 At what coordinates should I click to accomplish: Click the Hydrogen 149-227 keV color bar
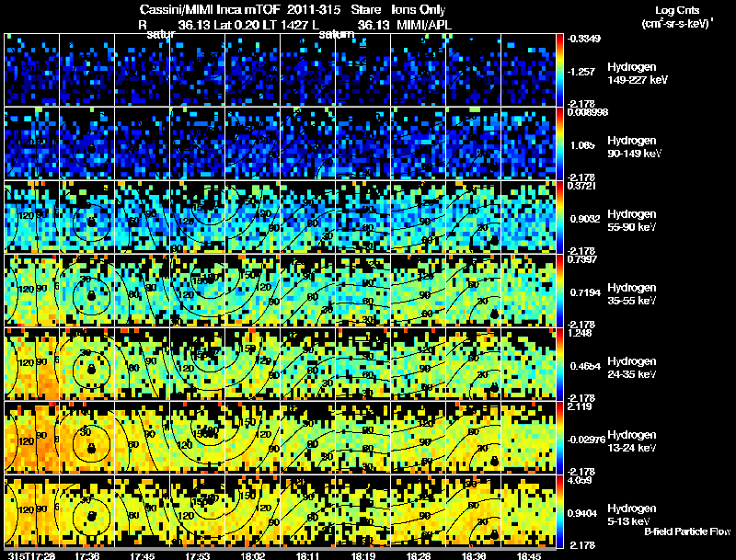(559, 70)
